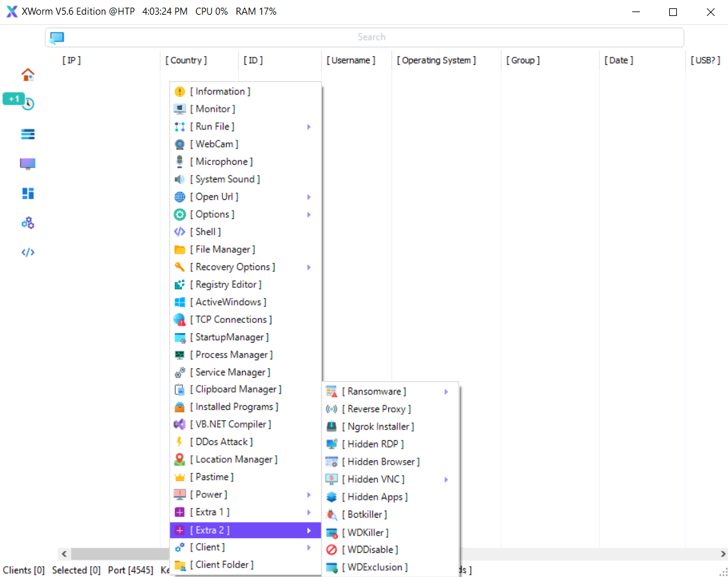Click into the Search field
This screenshot has width=728, height=577.
pos(365,37)
